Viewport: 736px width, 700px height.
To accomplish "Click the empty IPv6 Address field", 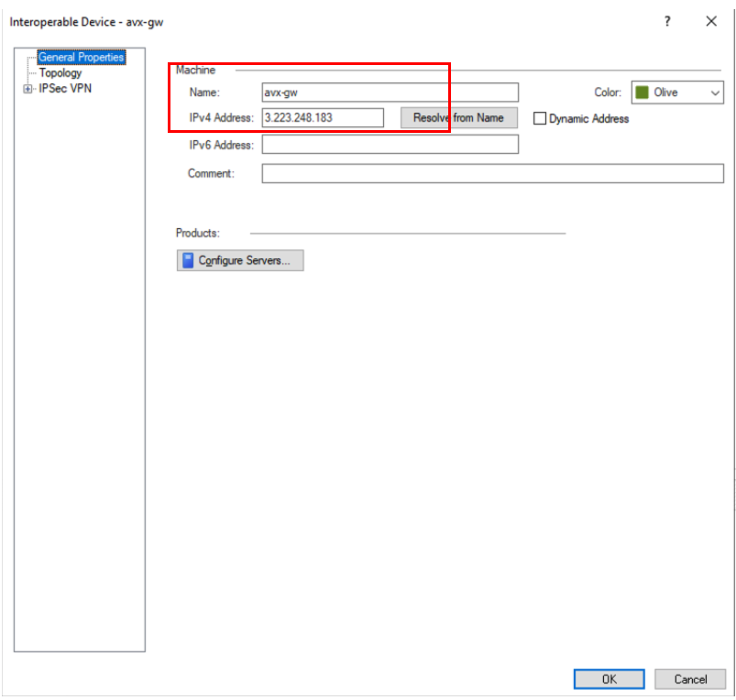I will [x=390, y=144].
